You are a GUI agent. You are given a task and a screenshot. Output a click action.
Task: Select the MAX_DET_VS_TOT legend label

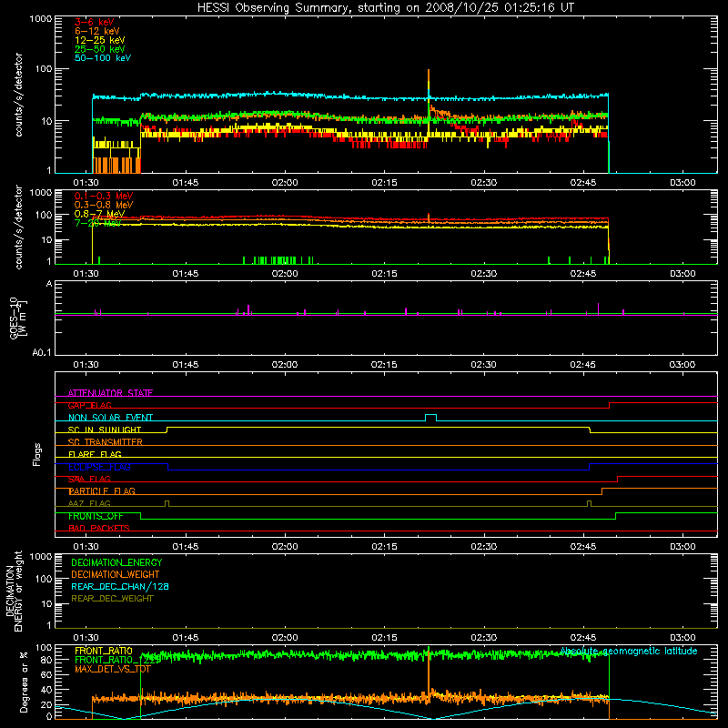coord(113,669)
